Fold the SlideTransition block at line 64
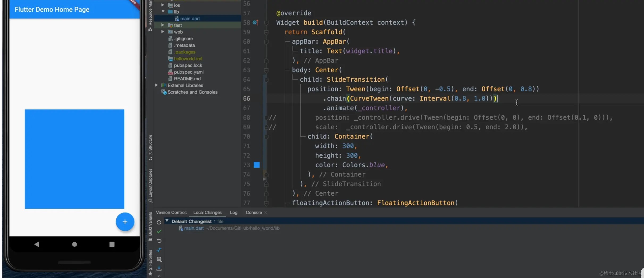This screenshot has height=278, width=644. point(266,80)
